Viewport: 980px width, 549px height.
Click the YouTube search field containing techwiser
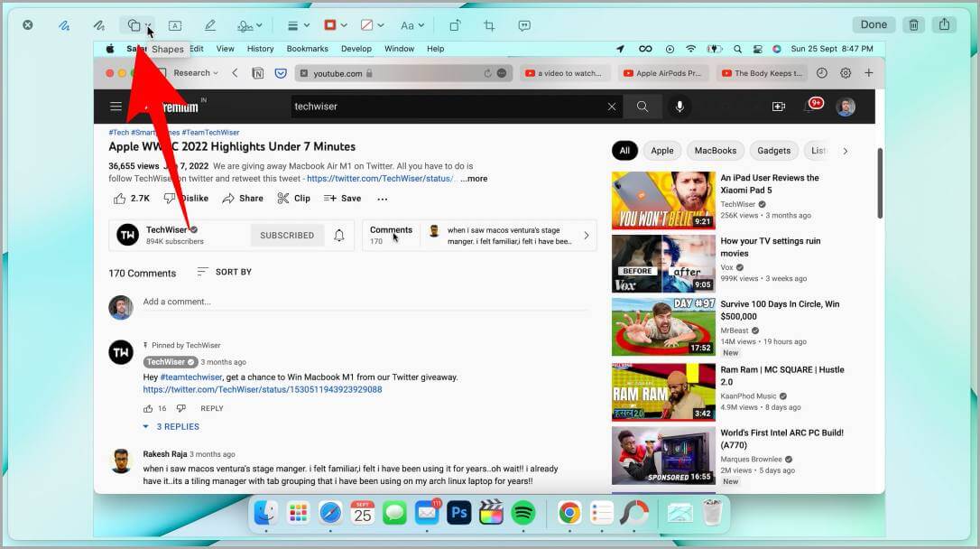coord(447,107)
